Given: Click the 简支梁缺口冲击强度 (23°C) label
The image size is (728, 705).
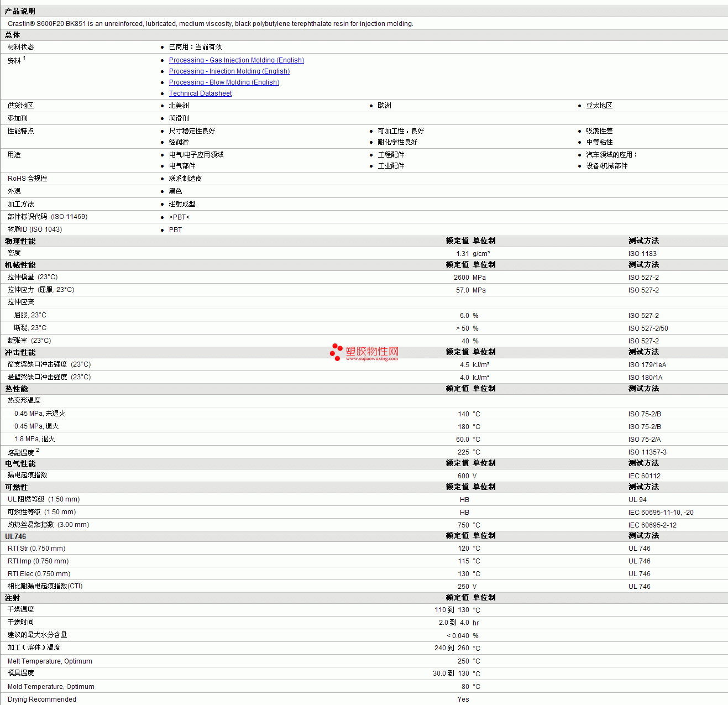Looking at the screenshot, I should pos(49,364).
